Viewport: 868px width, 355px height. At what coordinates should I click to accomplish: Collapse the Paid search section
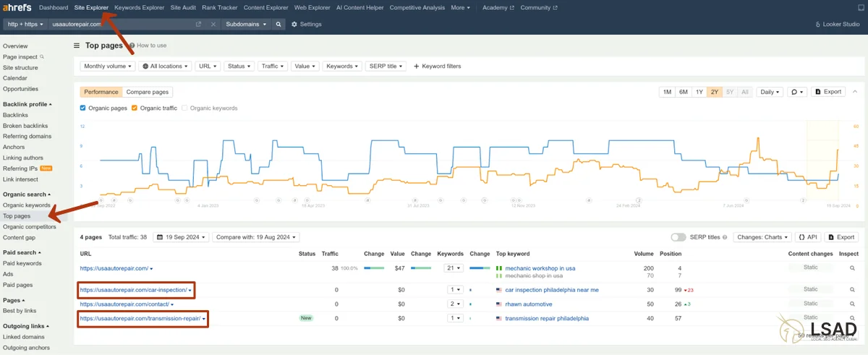coord(22,252)
